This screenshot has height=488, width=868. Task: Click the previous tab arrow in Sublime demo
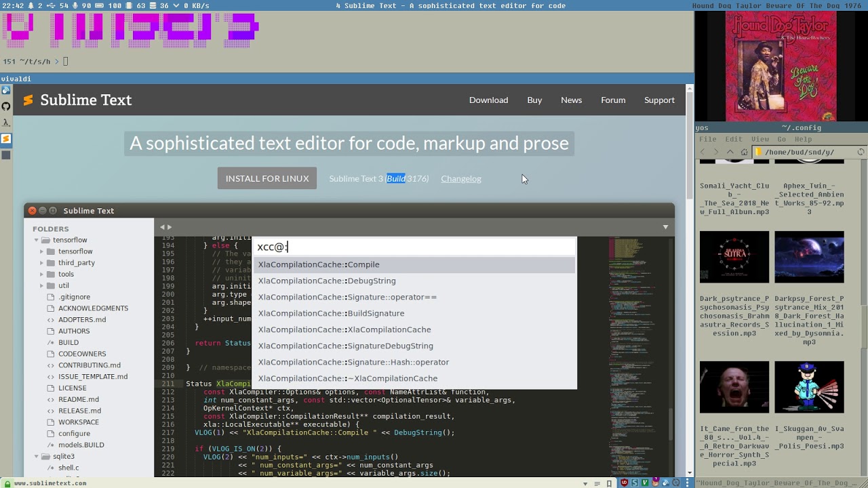(162, 227)
